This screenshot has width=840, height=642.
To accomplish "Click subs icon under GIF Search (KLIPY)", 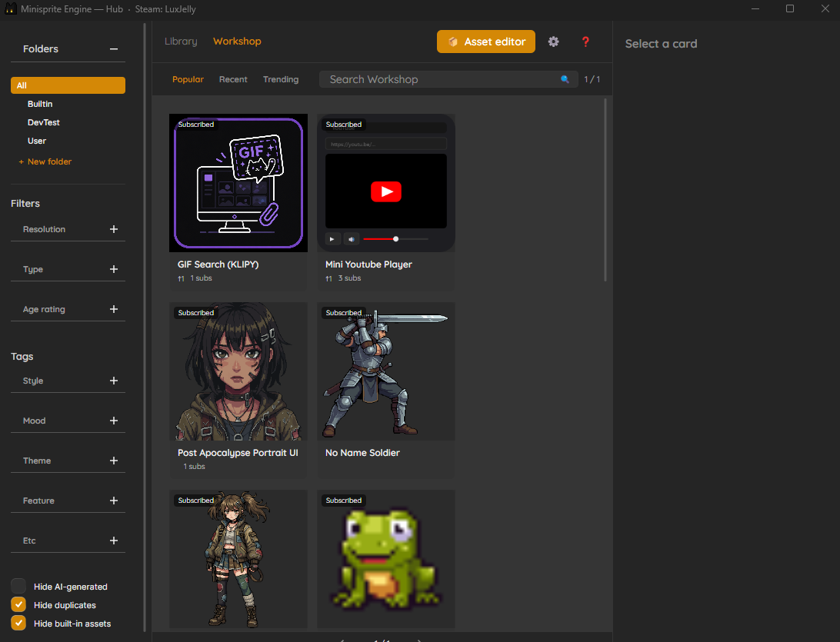I will pyautogui.click(x=181, y=278).
